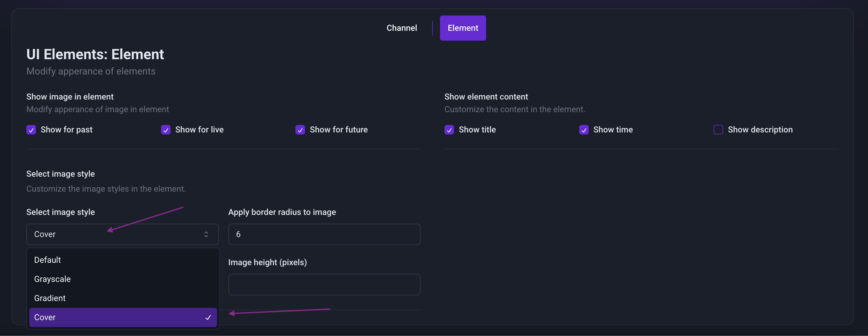Click the up-down chevron in Cover dropdown
The width and height of the screenshot is (868, 336).
pos(206,234)
